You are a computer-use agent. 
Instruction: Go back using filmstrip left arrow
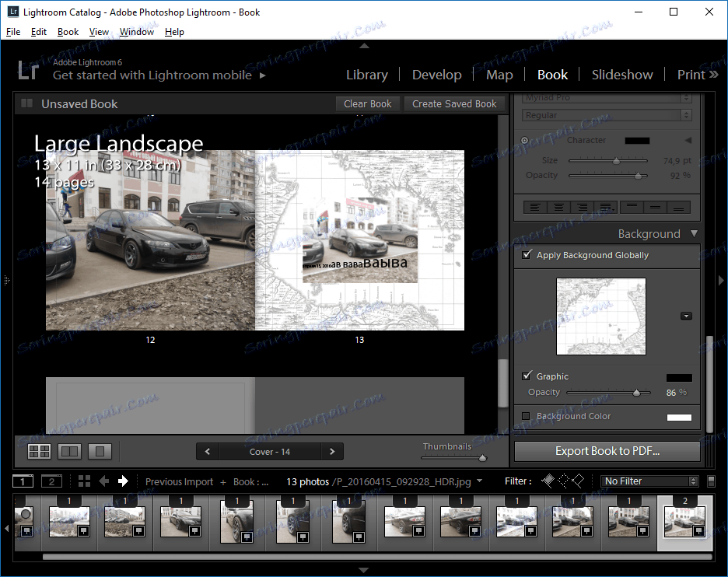click(103, 481)
